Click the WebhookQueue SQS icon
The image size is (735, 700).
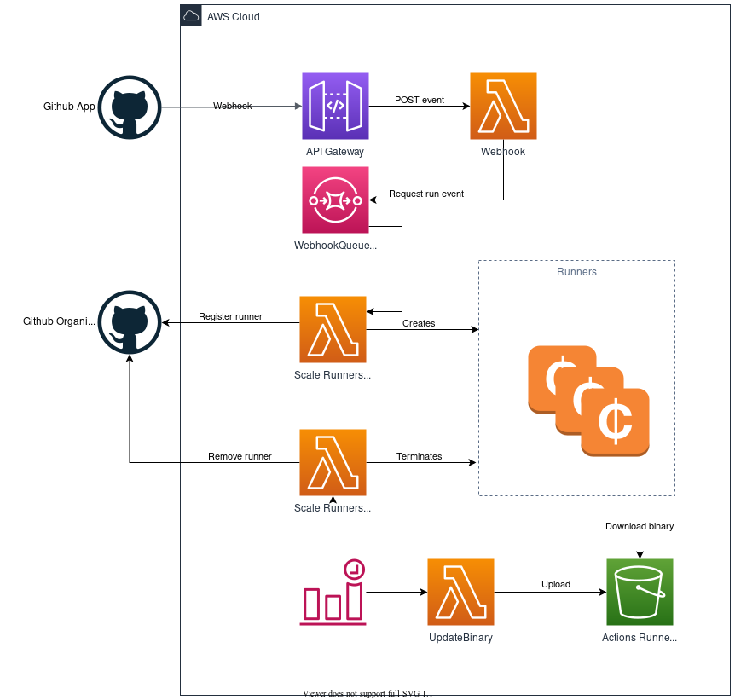pos(335,200)
